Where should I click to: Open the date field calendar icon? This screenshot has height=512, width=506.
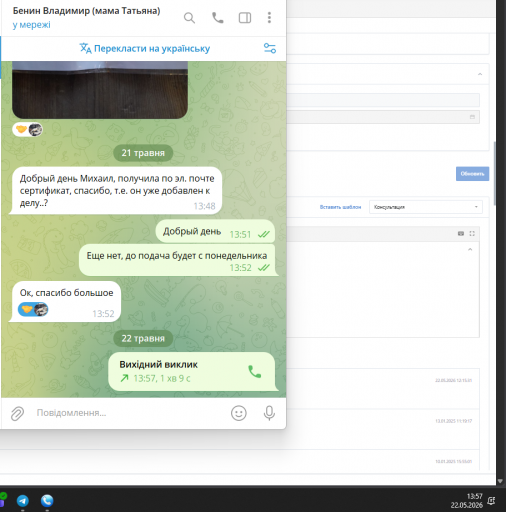[472, 117]
